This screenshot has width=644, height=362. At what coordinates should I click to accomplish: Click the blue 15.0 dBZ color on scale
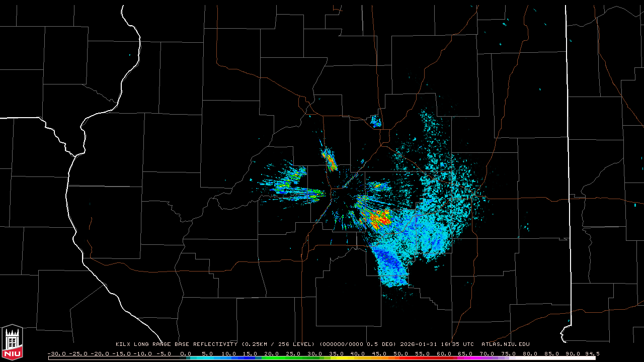click(x=250, y=358)
